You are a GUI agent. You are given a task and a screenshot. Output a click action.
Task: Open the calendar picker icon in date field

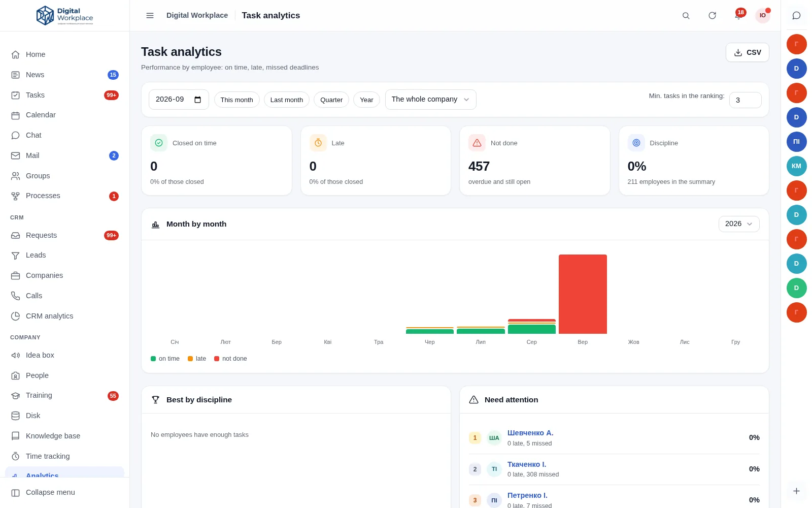point(198,100)
